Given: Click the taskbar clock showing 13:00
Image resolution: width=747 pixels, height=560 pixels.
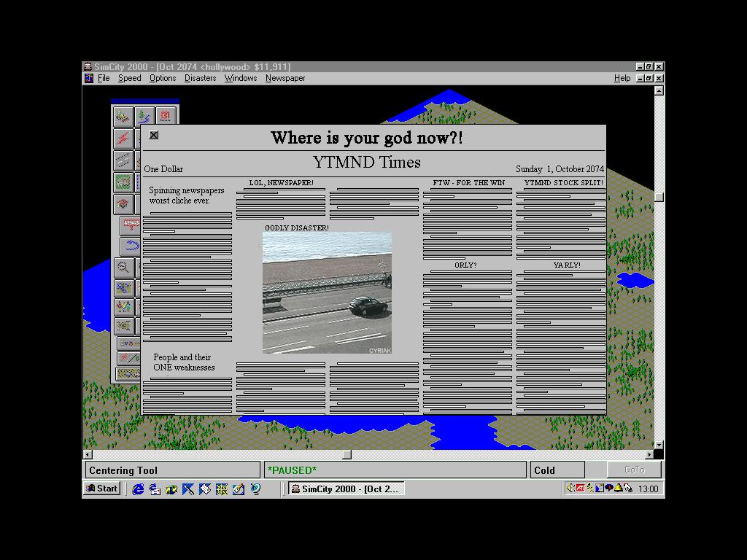Looking at the screenshot, I should pyautogui.click(x=648, y=489).
